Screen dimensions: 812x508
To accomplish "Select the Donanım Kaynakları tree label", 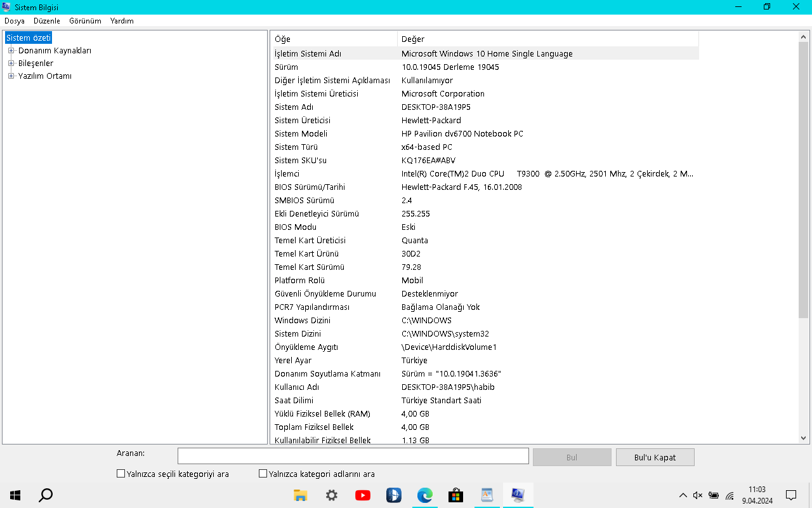I will pyautogui.click(x=55, y=51).
